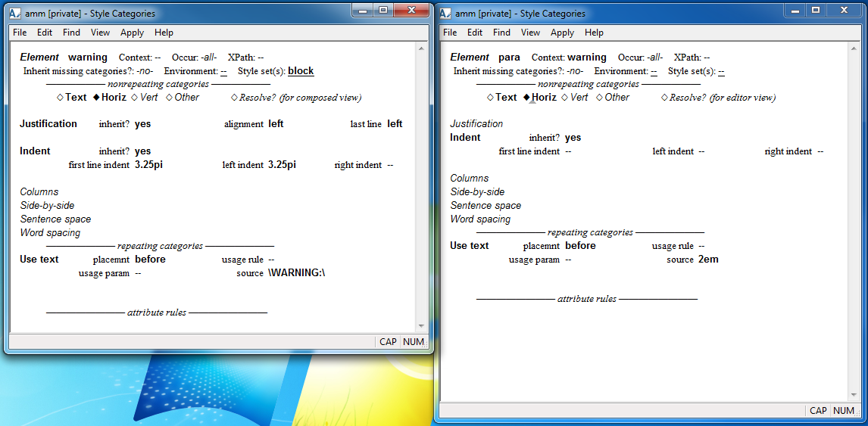Click Use text source value 2em
Image resolution: width=868 pixels, height=426 pixels.
(x=709, y=260)
